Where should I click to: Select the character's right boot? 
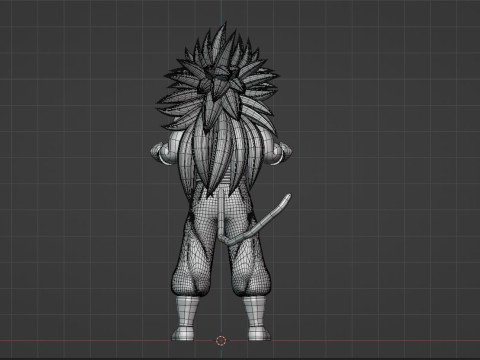[257, 319]
